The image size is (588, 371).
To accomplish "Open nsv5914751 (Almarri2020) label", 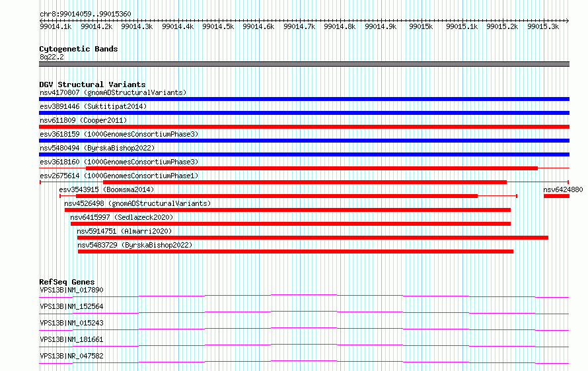I will (124, 231).
